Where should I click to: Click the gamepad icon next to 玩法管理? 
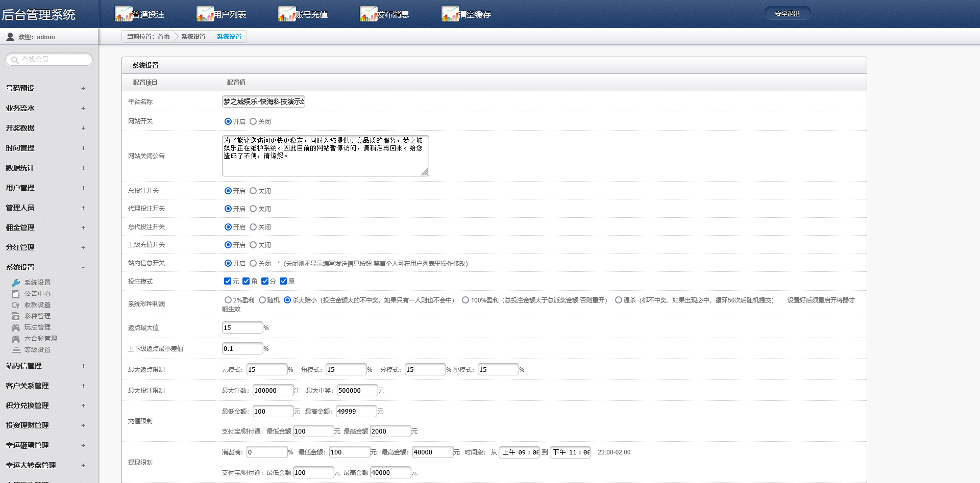16,327
